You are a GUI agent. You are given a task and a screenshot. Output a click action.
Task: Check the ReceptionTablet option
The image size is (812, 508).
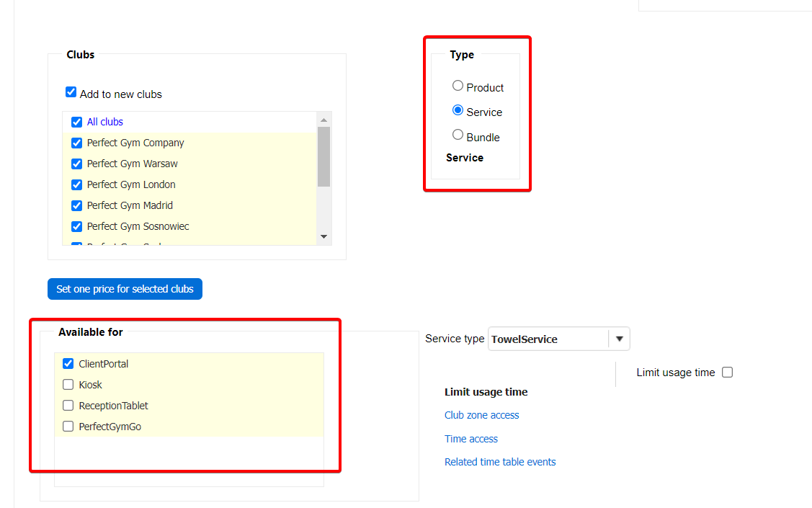click(68, 406)
